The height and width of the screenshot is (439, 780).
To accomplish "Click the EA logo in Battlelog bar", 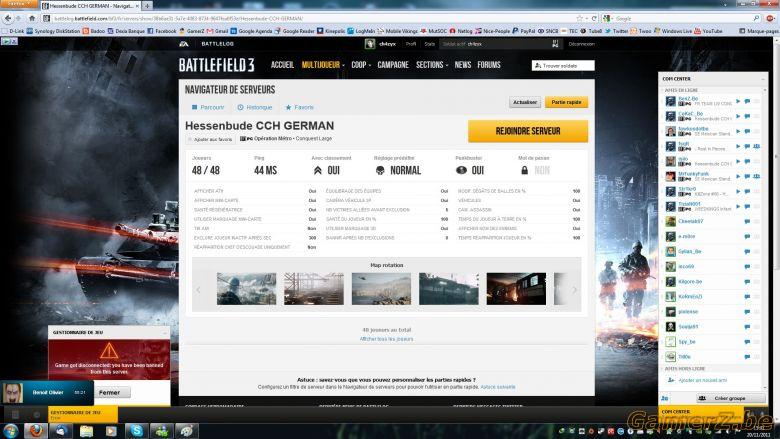I will tap(184, 44).
